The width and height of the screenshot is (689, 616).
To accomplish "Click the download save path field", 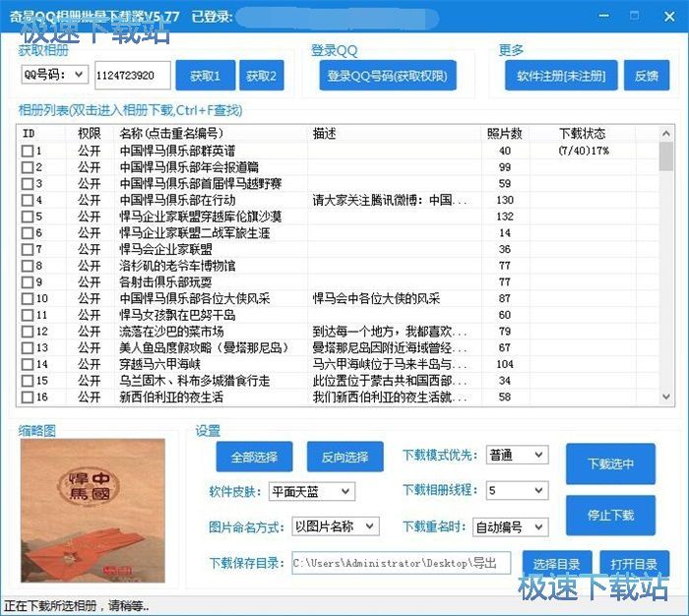I will click(x=402, y=563).
